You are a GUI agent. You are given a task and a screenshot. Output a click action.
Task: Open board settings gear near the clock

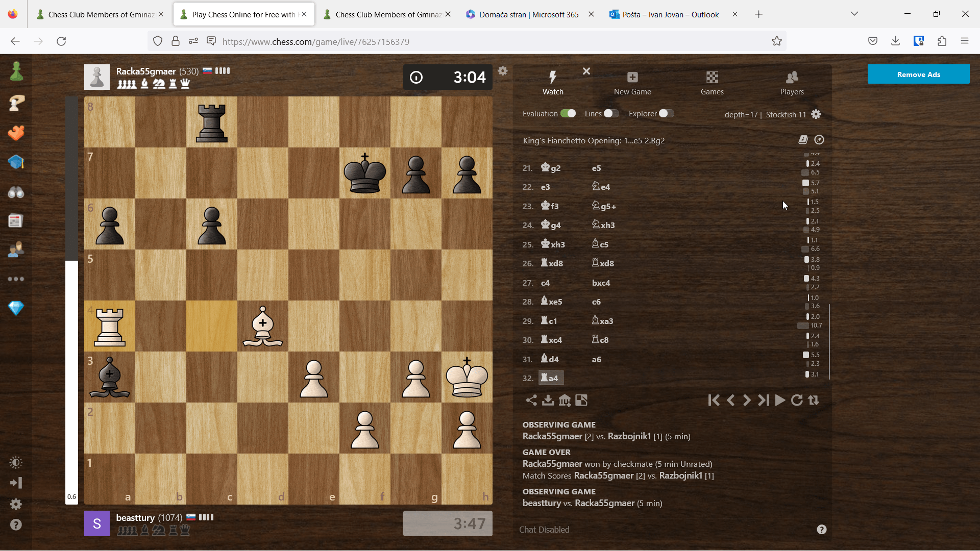(503, 71)
